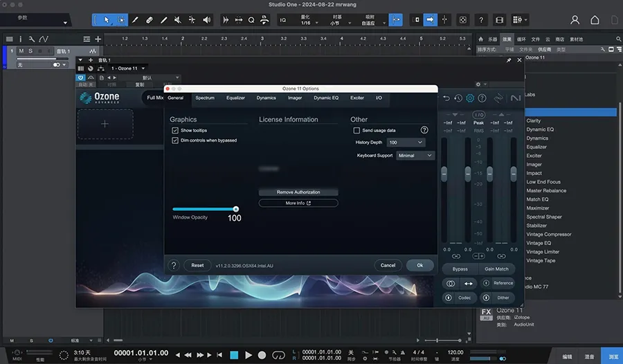Open the Imager options tab
This screenshot has width=623, height=364.
(295, 98)
